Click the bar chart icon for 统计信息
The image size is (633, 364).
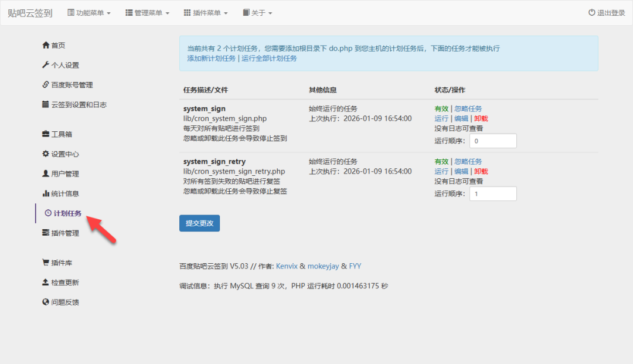tap(46, 193)
